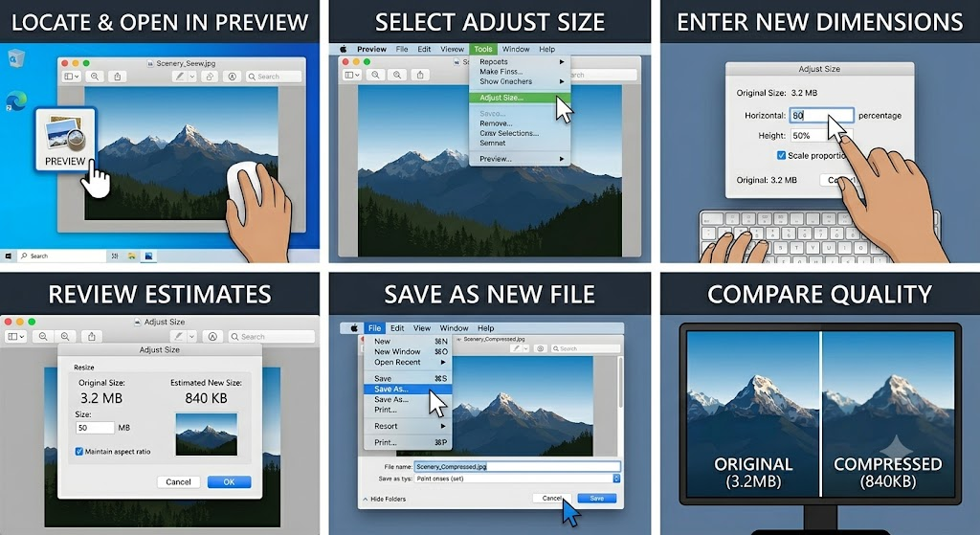
Task: Choose Remove... from the Tools menu
Action: [520, 123]
